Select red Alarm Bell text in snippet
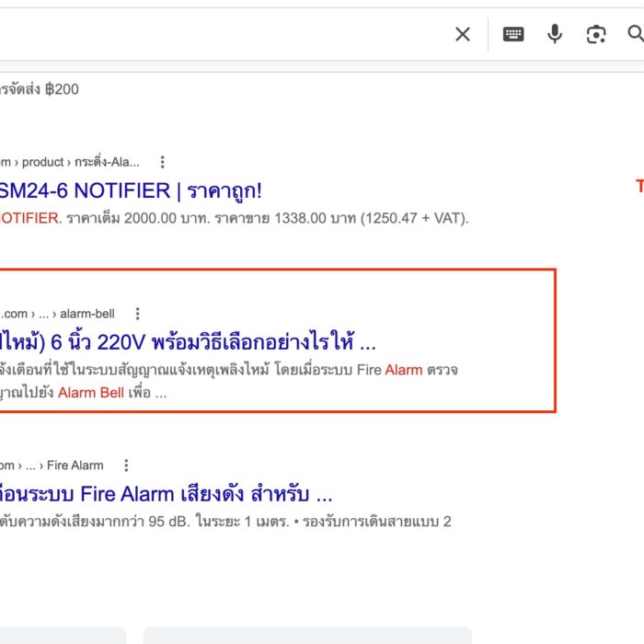 point(91,393)
